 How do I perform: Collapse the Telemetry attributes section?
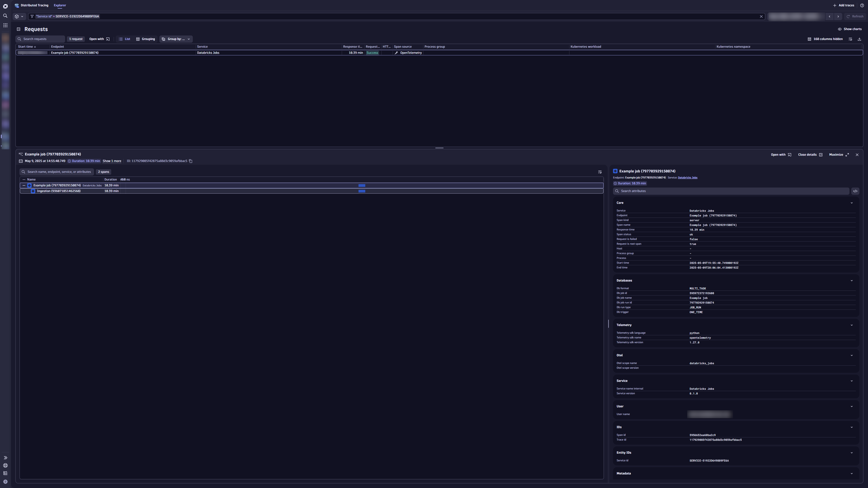click(852, 325)
